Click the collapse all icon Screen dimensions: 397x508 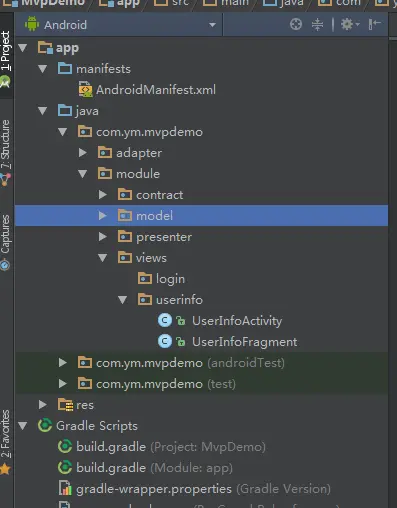tap(317, 24)
